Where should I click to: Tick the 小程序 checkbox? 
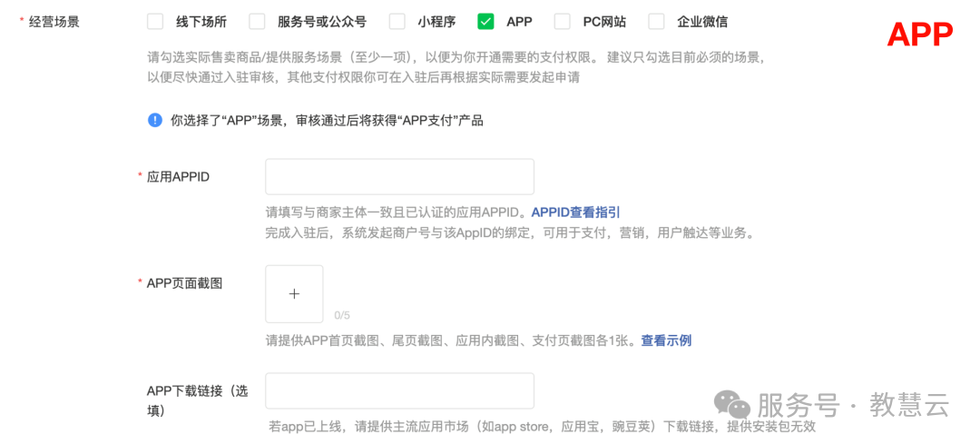pyautogui.click(x=397, y=22)
